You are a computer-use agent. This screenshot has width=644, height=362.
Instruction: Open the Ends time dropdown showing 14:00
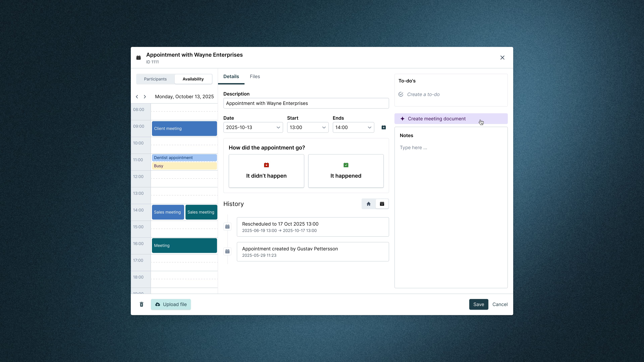[353, 127]
